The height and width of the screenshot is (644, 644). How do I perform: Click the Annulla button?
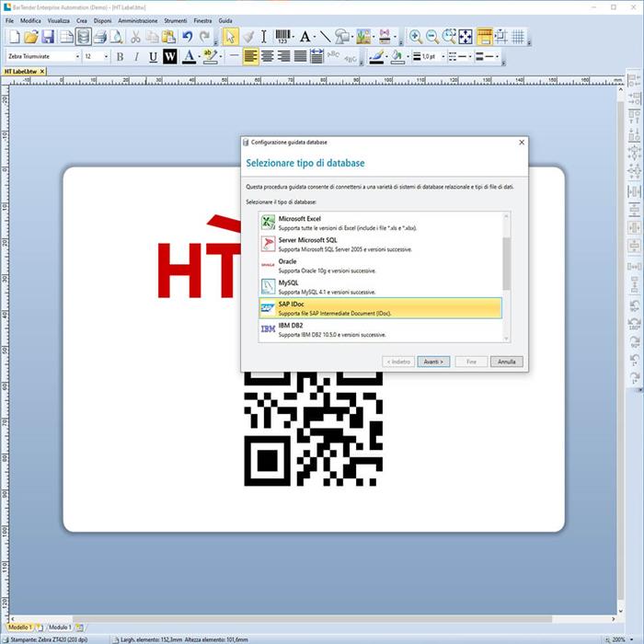[x=506, y=362]
